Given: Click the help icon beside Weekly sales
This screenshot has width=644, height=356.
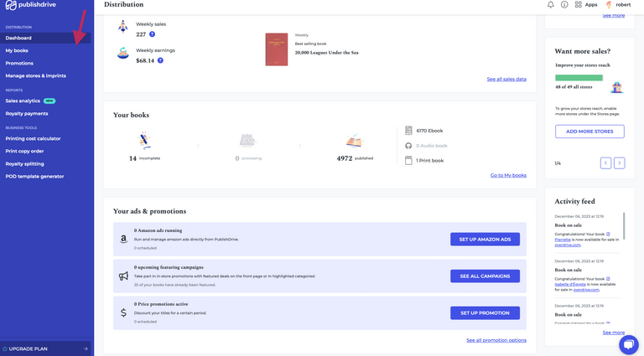Looking at the screenshot, I should [x=152, y=34].
